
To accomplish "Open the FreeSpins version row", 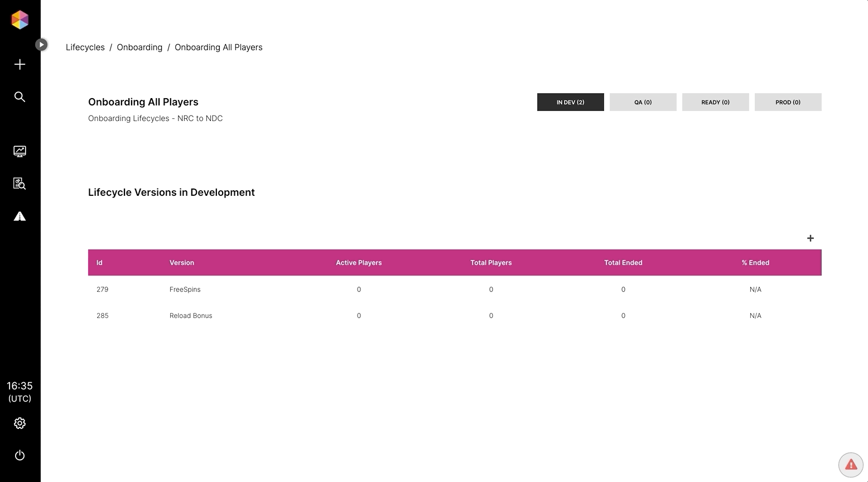I will click(x=185, y=290).
